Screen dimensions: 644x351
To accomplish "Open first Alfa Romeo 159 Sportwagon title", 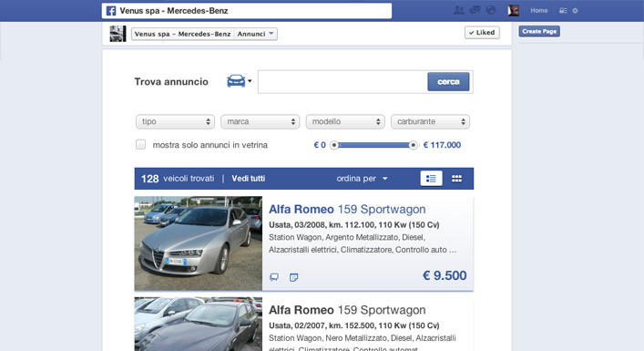I will click(x=347, y=209).
